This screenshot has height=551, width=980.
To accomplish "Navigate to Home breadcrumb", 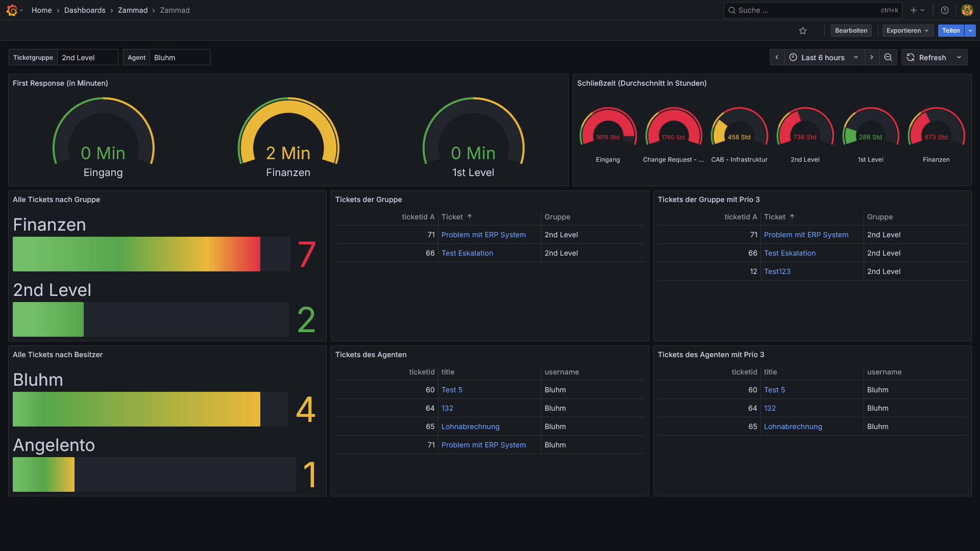I will pyautogui.click(x=41, y=10).
